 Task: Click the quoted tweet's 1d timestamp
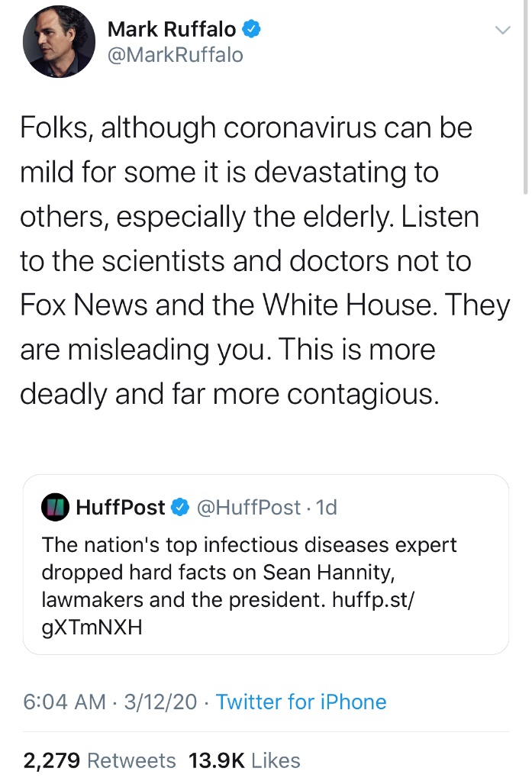pos(326,507)
